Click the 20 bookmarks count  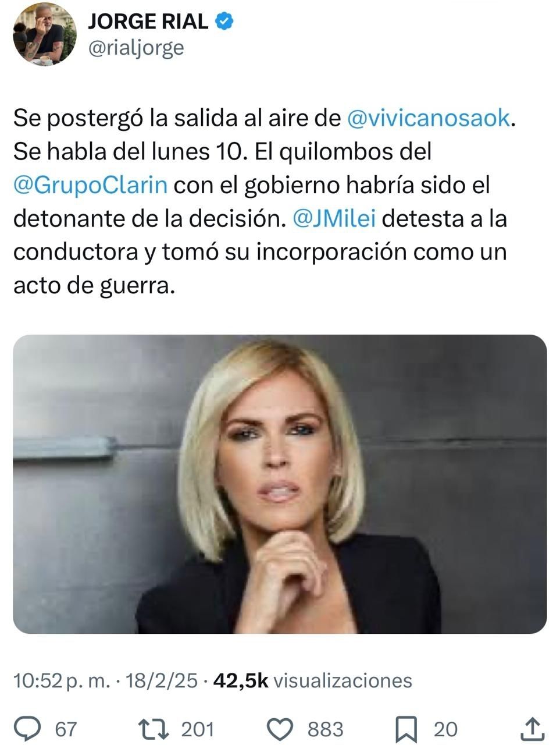click(x=445, y=729)
